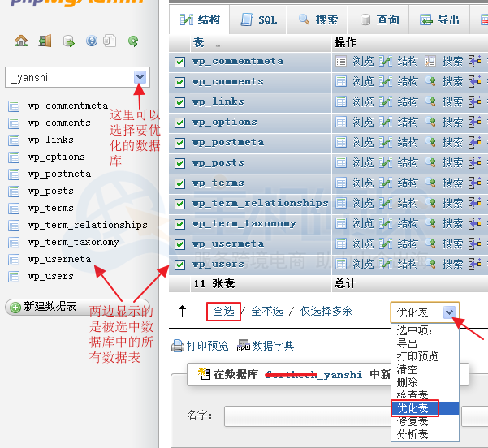
Task: Click insert icon in wp_term_relationships row
Action: [x=475, y=203]
